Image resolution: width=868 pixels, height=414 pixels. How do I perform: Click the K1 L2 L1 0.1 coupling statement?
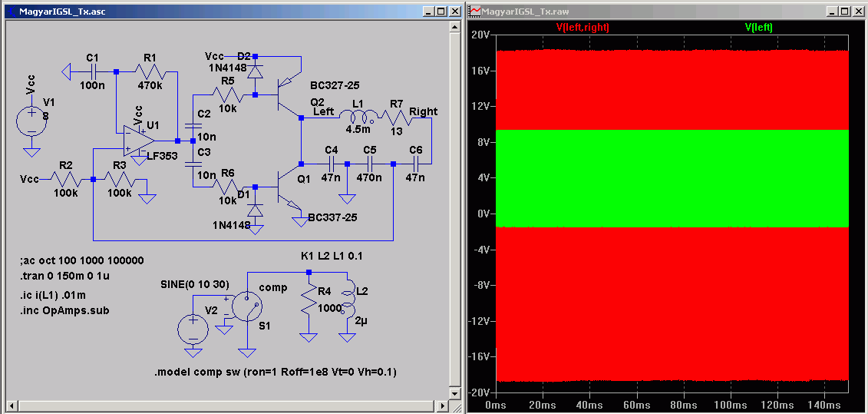point(331,256)
